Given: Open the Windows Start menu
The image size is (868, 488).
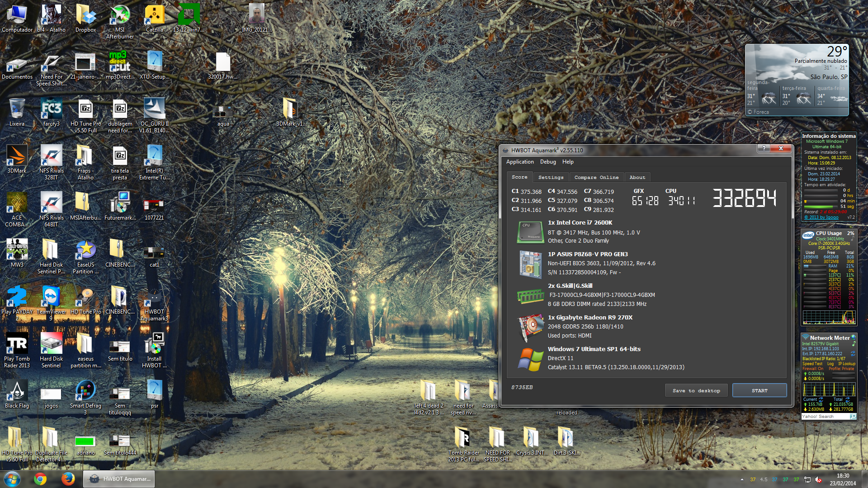Looking at the screenshot, I should point(12,479).
